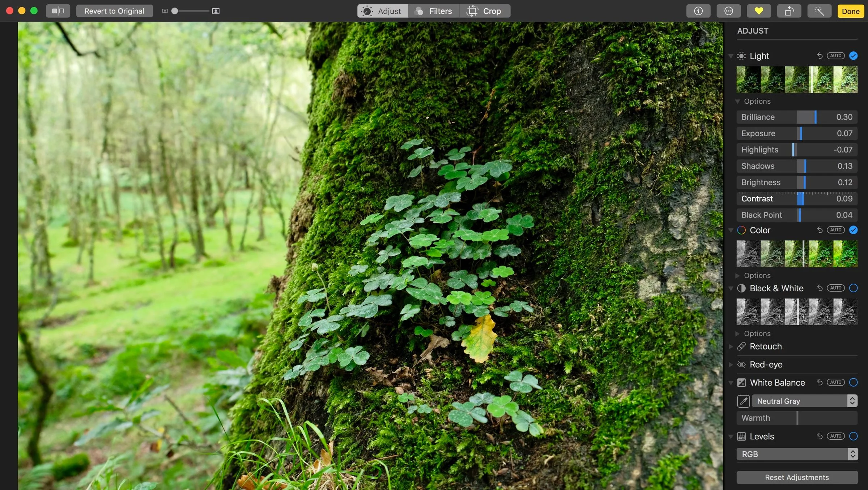Disable the Color adjustment checkmark
This screenshot has width=868, height=490.
[853, 230]
